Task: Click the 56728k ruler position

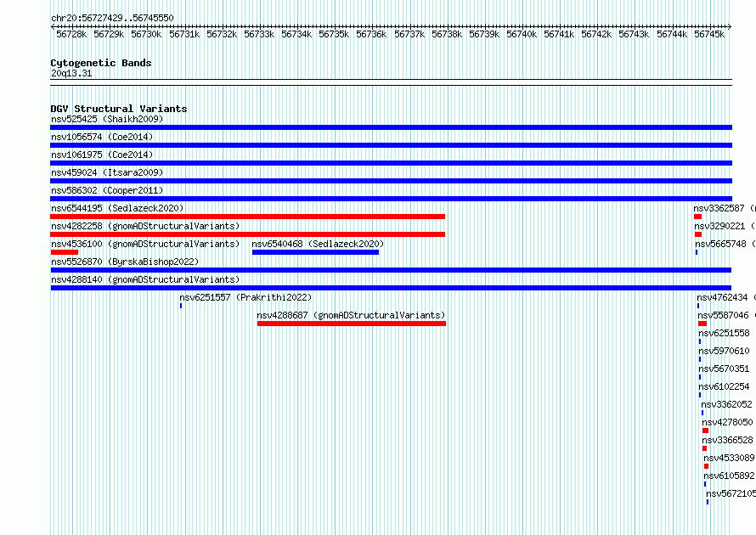Action: (x=71, y=34)
